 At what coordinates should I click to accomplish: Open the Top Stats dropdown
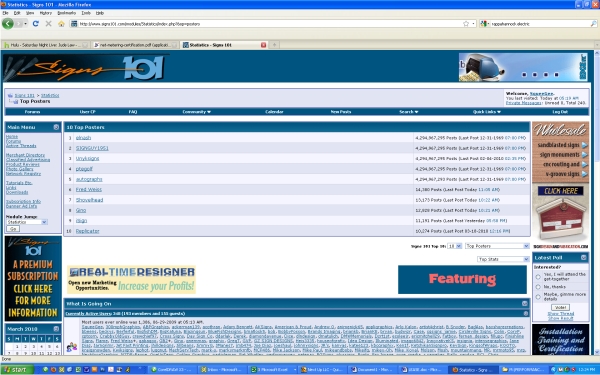pos(503,259)
